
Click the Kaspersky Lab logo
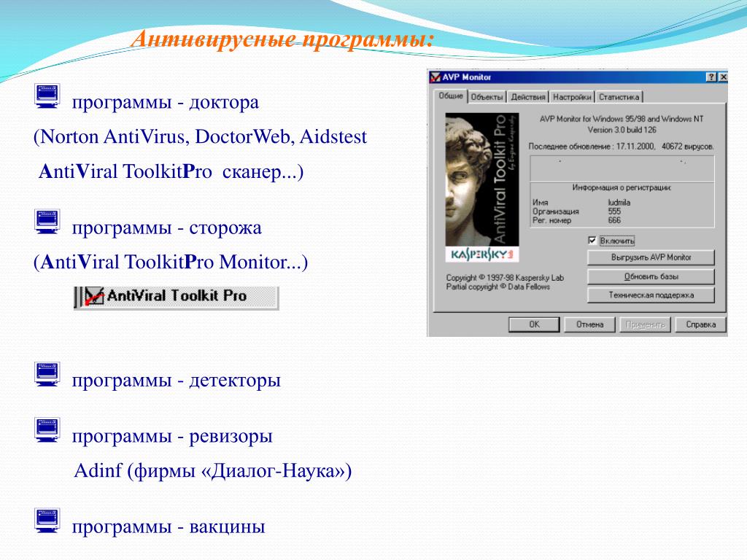pyautogui.click(x=482, y=254)
